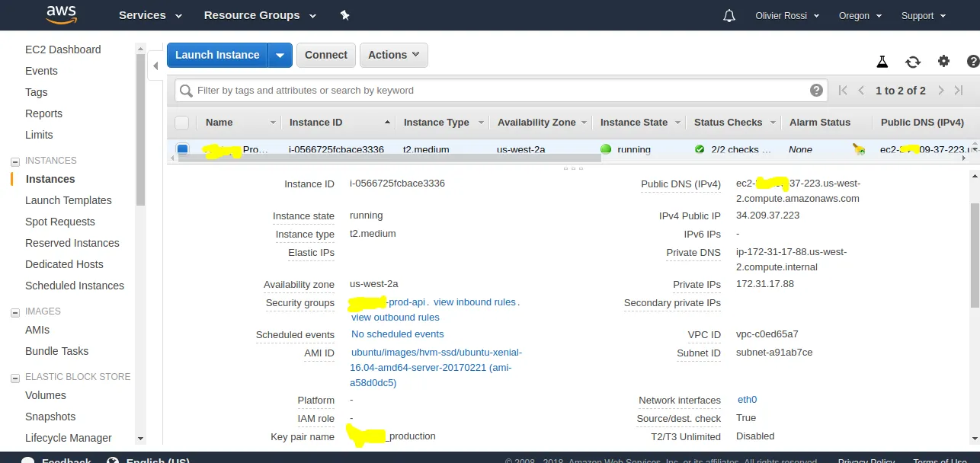Open the AWS home logo
This screenshot has height=463, width=980.
click(61, 15)
